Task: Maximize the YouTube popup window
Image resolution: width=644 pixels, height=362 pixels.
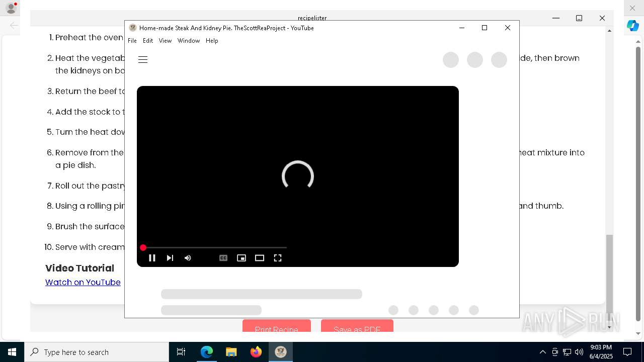Action: (485, 28)
